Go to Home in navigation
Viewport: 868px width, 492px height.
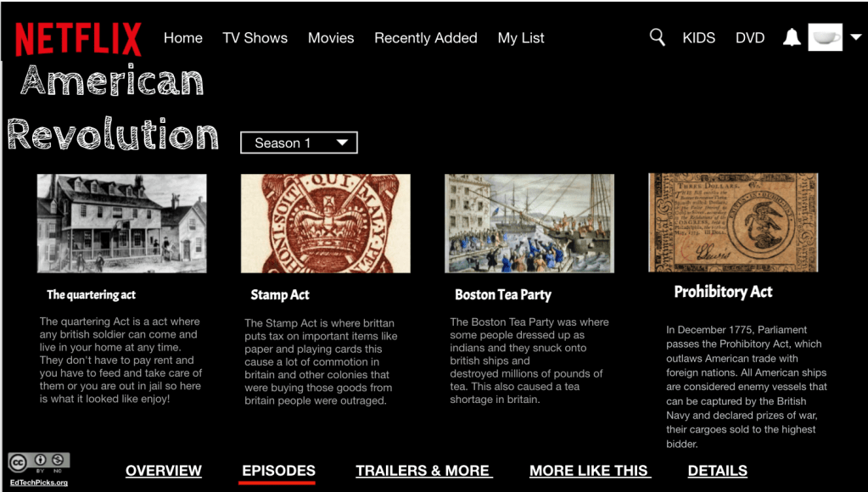pyautogui.click(x=183, y=37)
